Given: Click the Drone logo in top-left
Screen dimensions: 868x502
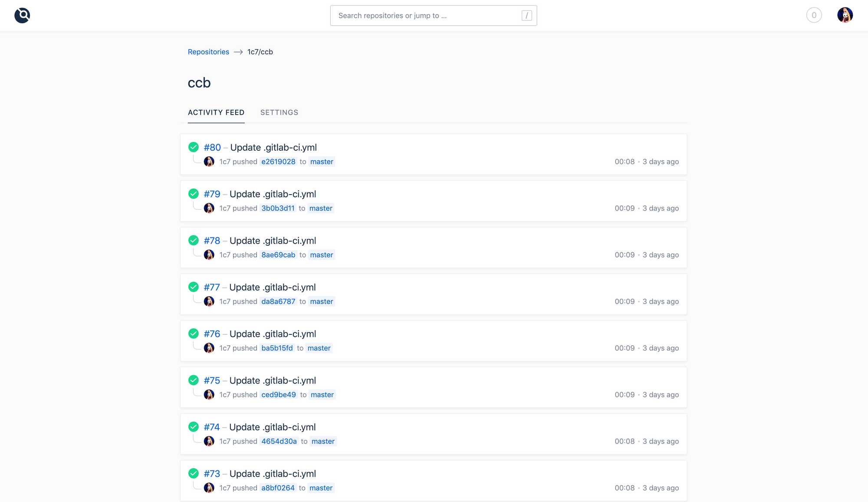Looking at the screenshot, I should [x=22, y=15].
